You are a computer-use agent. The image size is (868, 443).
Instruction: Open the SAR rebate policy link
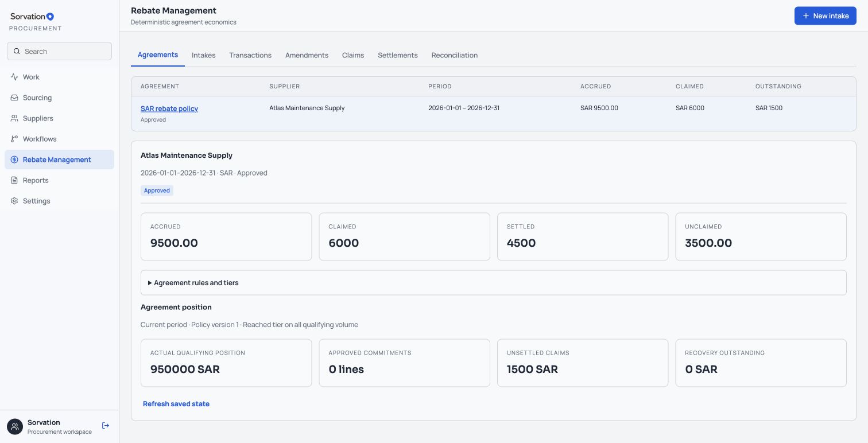click(x=169, y=108)
